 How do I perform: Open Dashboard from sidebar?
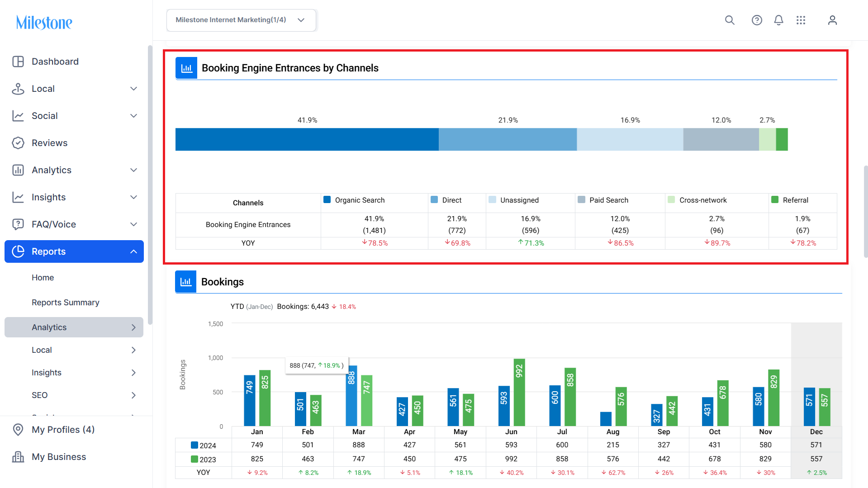(74, 62)
